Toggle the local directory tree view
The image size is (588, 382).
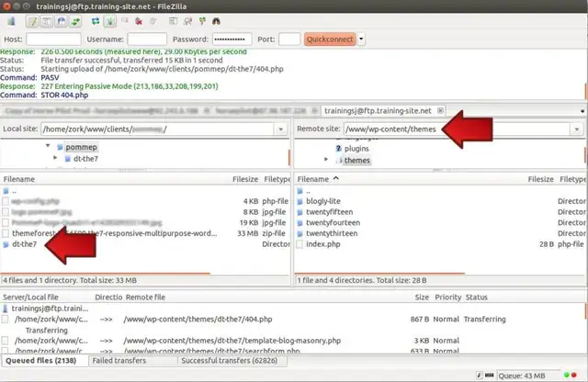coord(47,21)
